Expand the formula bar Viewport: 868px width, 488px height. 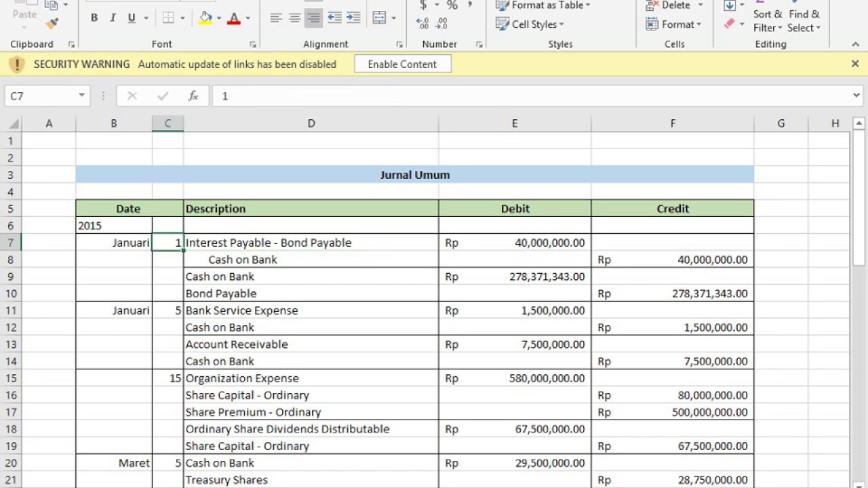click(x=856, y=96)
